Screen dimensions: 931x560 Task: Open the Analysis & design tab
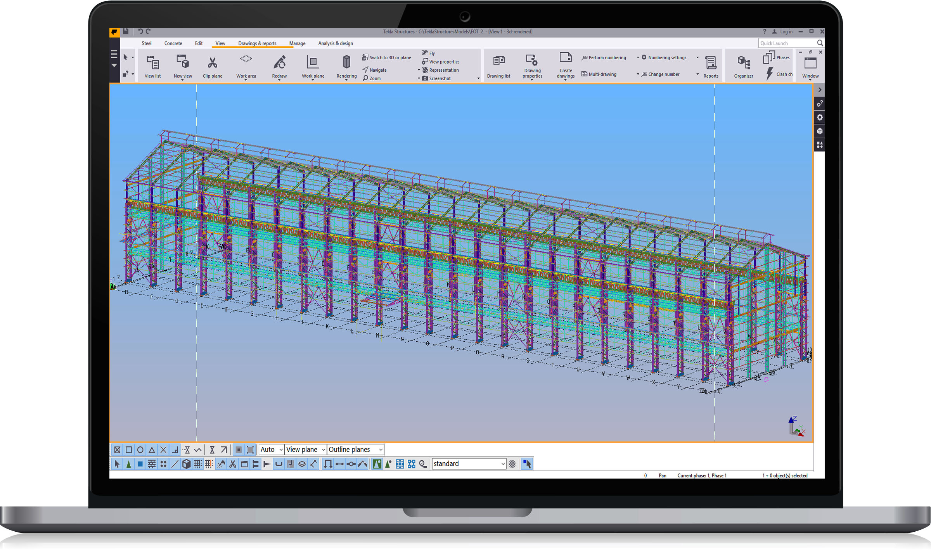[x=336, y=43]
